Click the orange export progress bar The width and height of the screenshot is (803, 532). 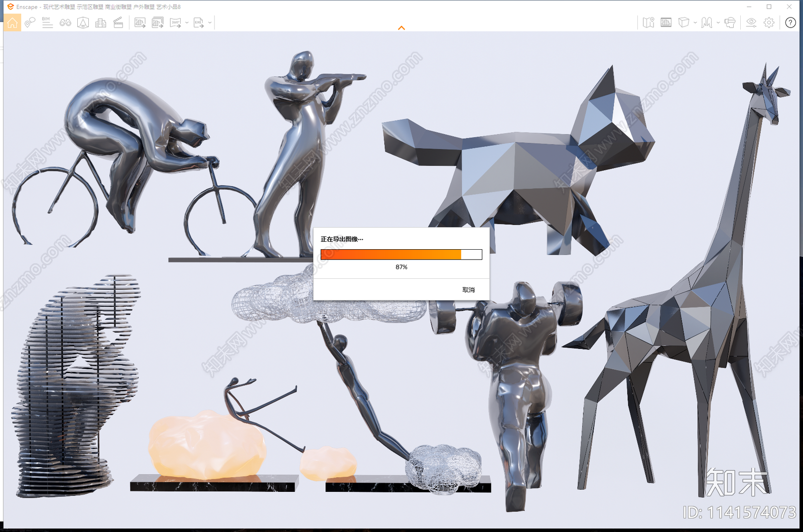pos(401,254)
